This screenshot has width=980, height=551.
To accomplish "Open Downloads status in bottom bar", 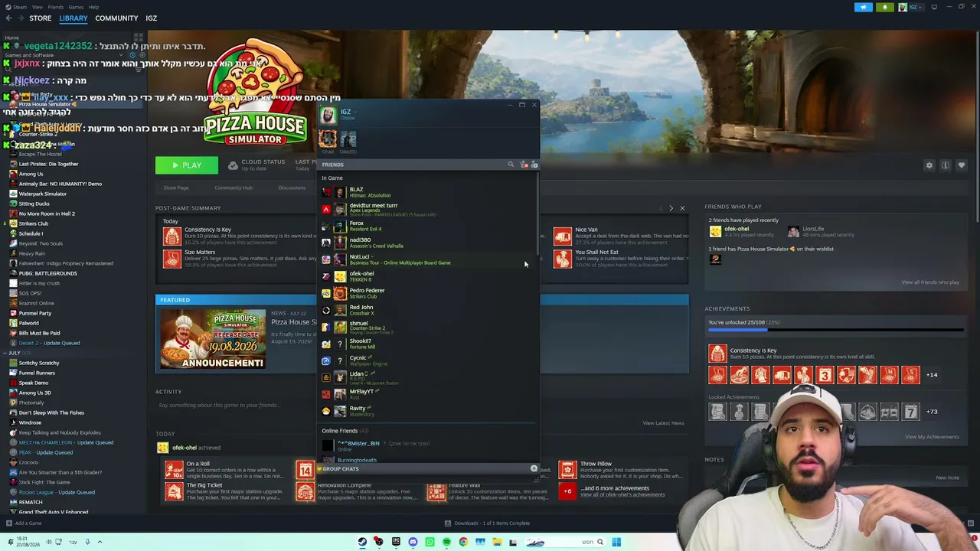I will 487,523.
